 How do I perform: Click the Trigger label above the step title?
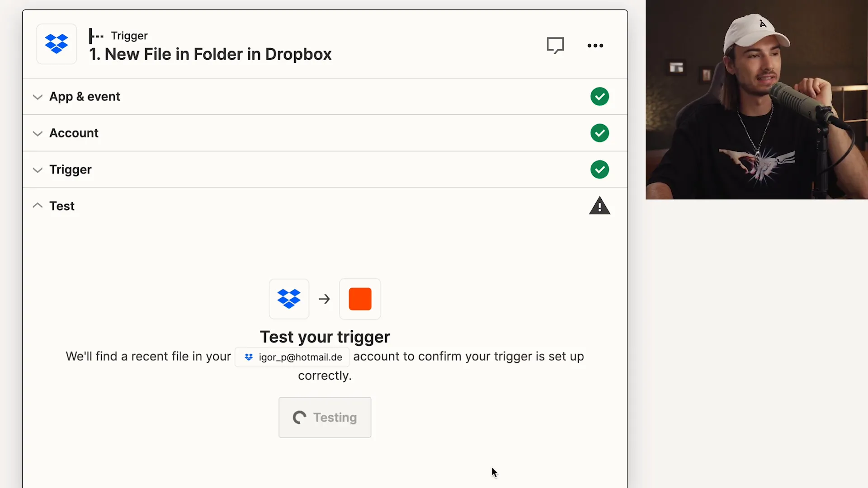[x=129, y=36]
